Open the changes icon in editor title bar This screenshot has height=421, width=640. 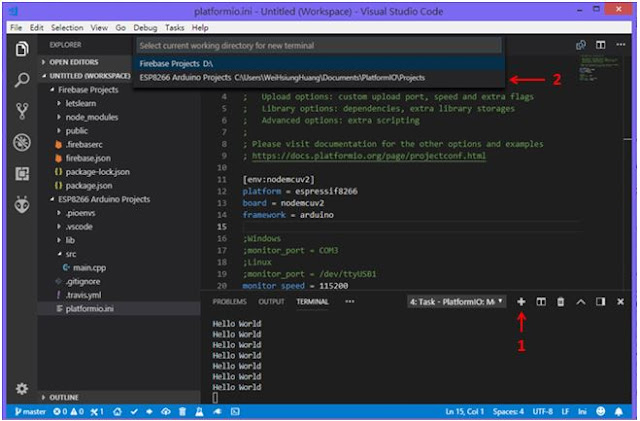pos(581,45)
